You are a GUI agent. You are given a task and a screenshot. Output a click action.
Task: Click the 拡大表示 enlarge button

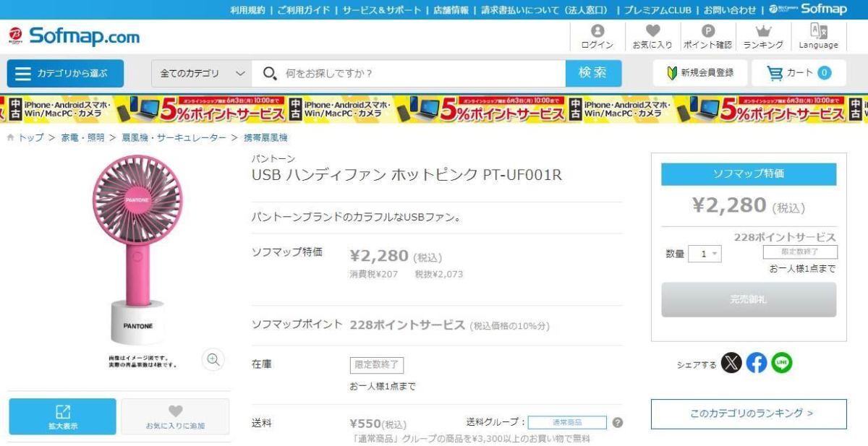(x=62, y=416)
